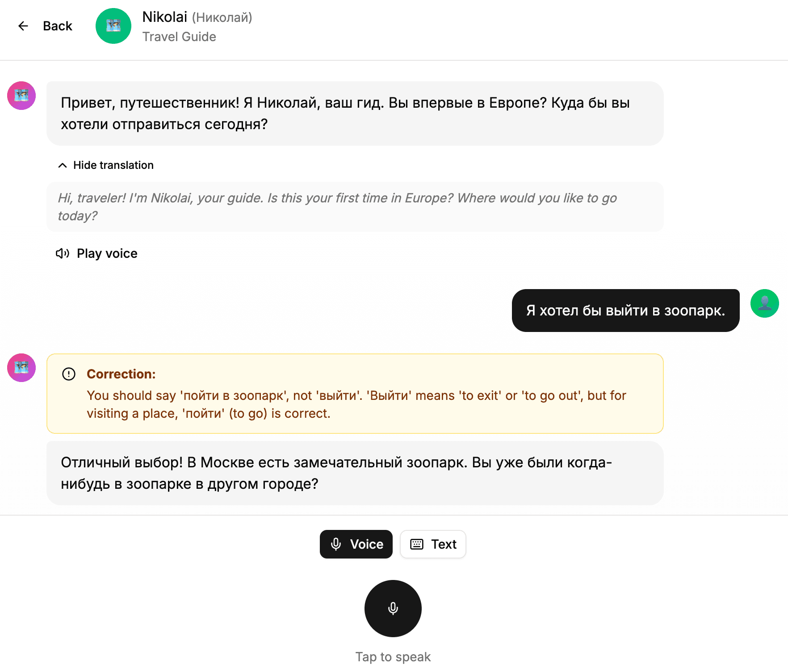Switch input mode to Text
Screen dimensions: 788x672
433,544
